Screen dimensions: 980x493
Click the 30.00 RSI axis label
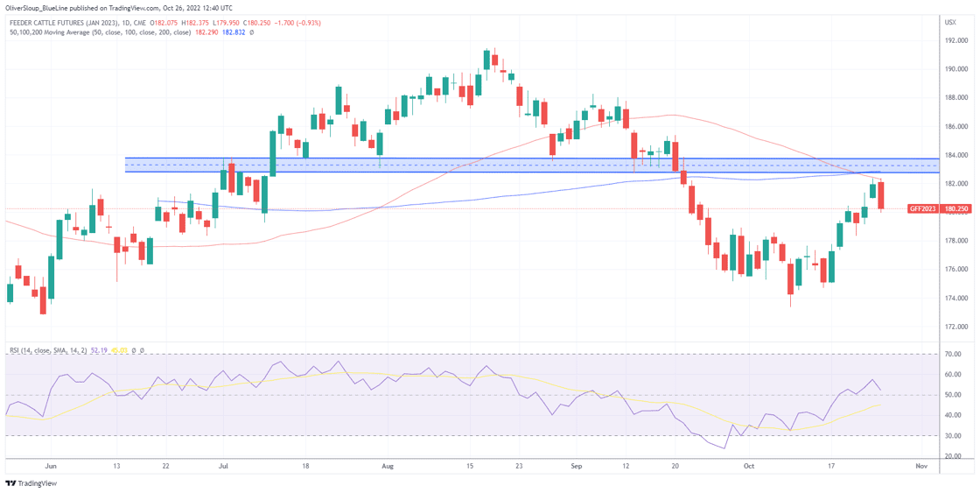coord(953,436)
